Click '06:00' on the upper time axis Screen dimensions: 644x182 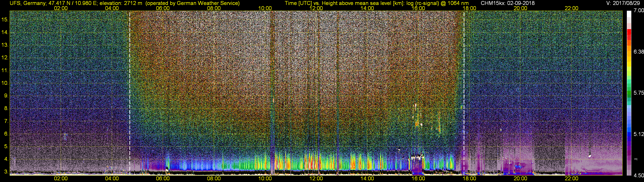163,8
